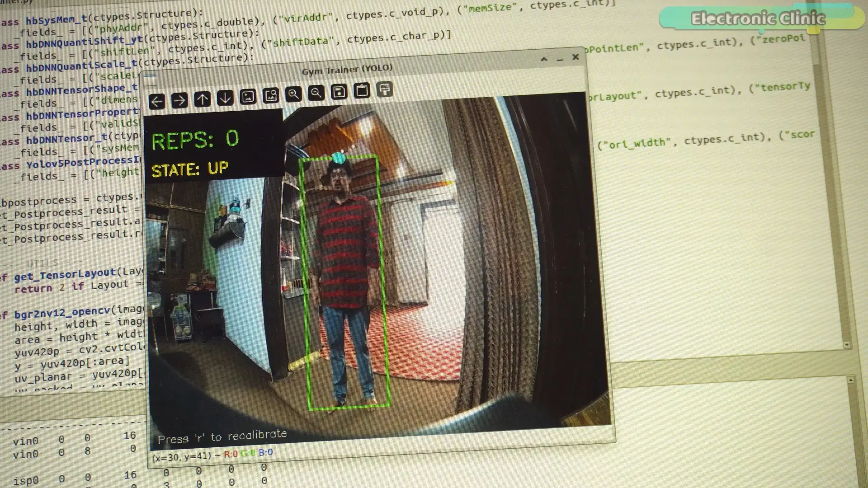The image size is (868, 488).
Task: Save the current image with floppy icon
Action: tap(339, 92)
